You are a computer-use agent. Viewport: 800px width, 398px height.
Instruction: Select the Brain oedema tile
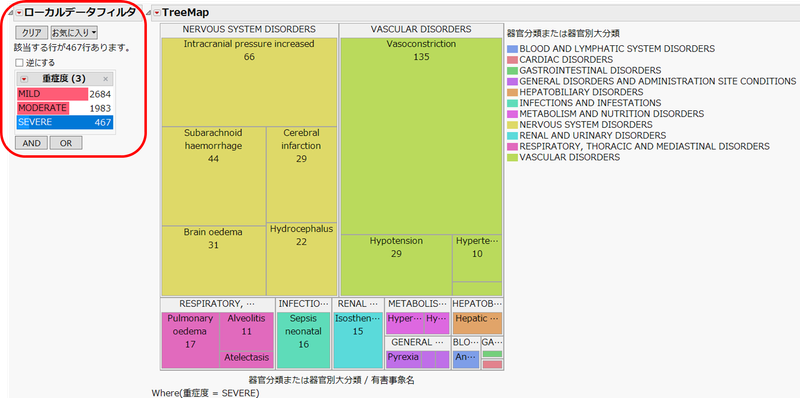[213, 261]
